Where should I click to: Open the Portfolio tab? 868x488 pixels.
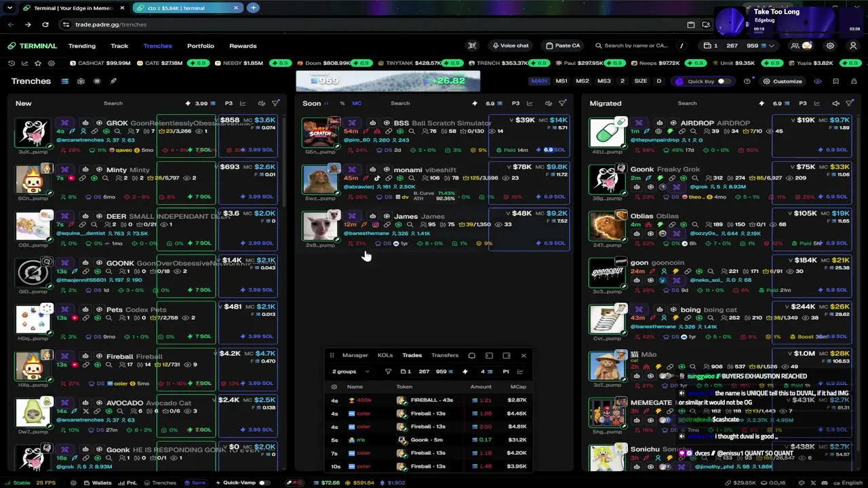[201, 45]
